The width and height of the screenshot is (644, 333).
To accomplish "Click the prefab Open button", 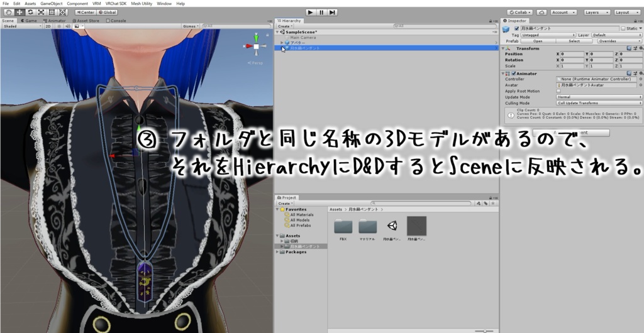I will click(538, 41).
